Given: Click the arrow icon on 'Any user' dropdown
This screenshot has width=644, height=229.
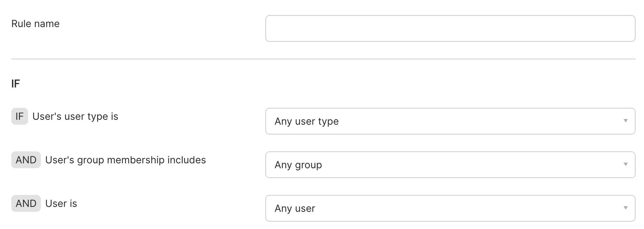Looking at the screenshot, I should 625,208.
